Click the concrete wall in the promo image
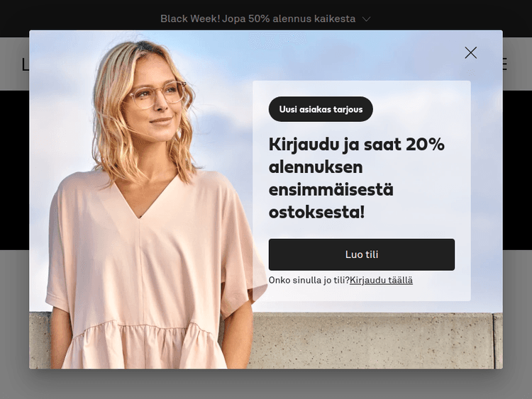Image resolution: width=532 pixels, height=399 pixels. (373, 341)
